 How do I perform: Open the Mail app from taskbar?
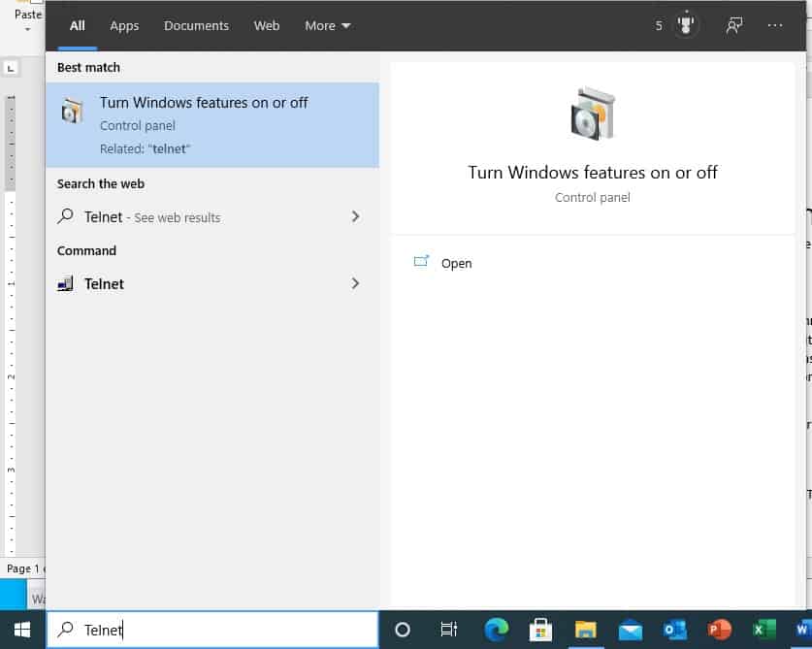tap(631, 631)
